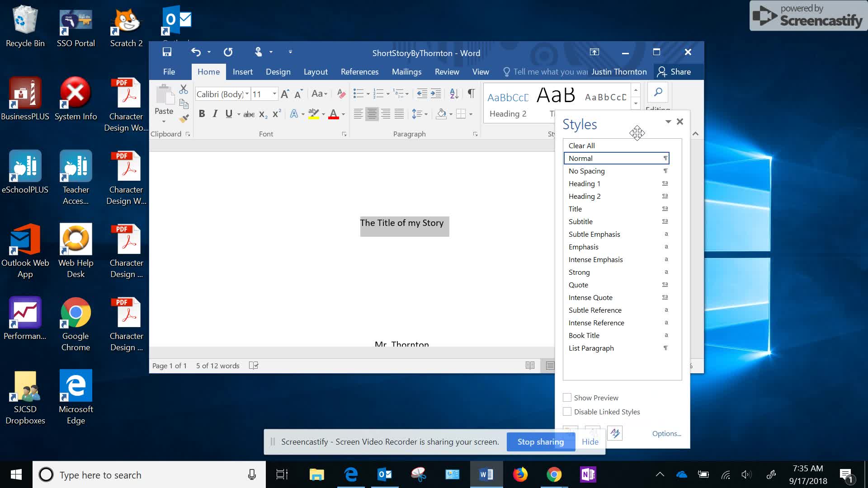Viewport: 868px width, 488px height.
Task: Click the Touch/Mouse mode icon
Action: tap(258, 52)
